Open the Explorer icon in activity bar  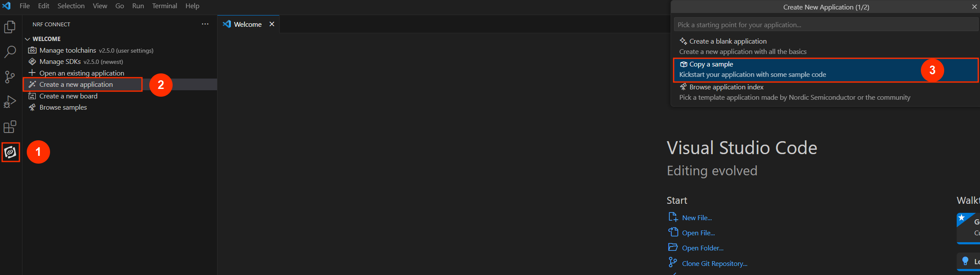(10, 27)
